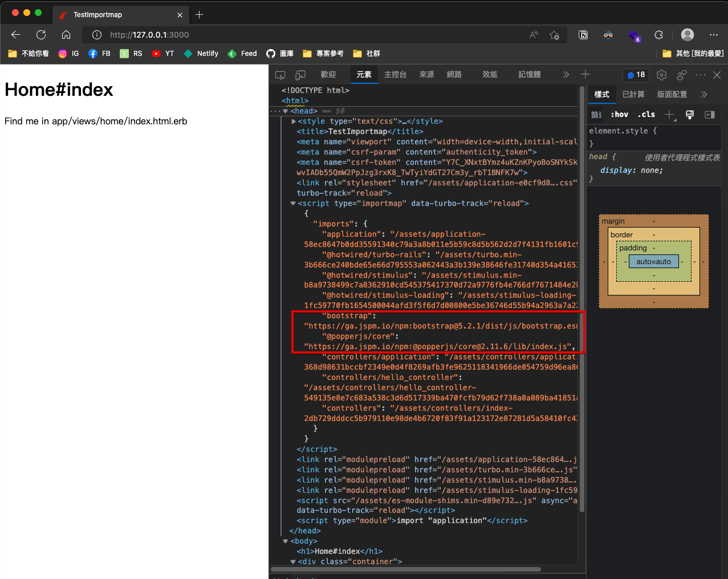This screenshot has height=579, width=728.
Task: Collapse the importmap script node
Action: pos(293,204)
